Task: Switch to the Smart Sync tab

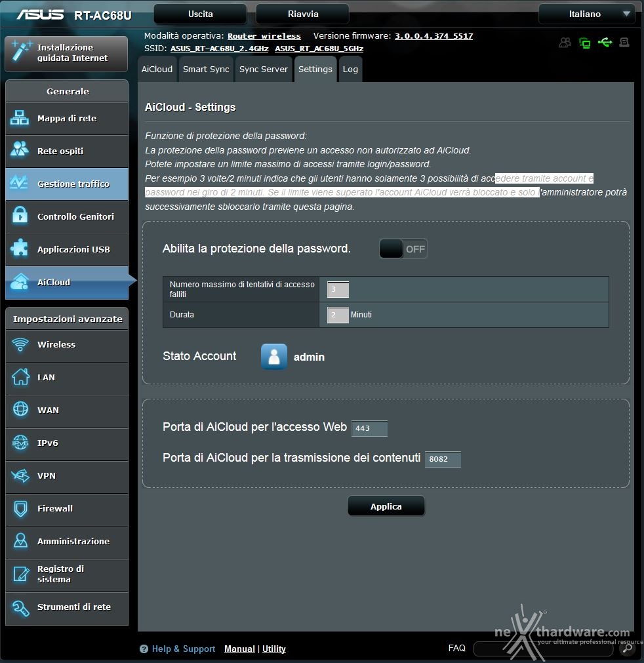Action: coord(206,69)
